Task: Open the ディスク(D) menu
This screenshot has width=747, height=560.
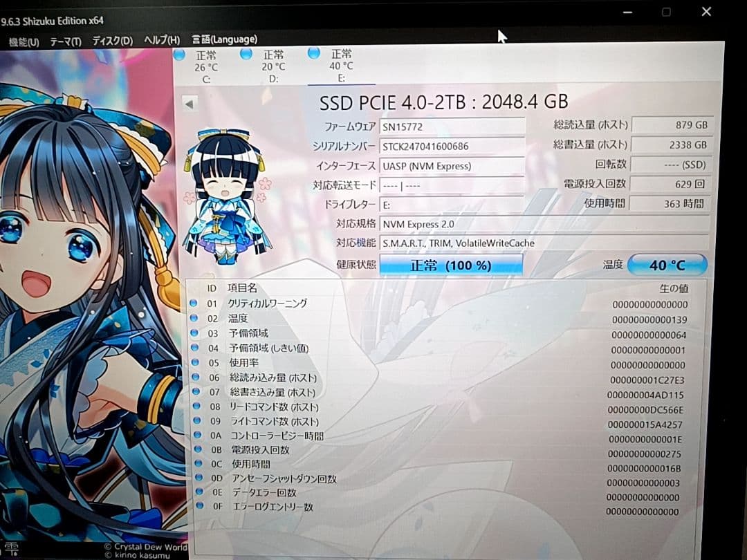Action: 113,41
